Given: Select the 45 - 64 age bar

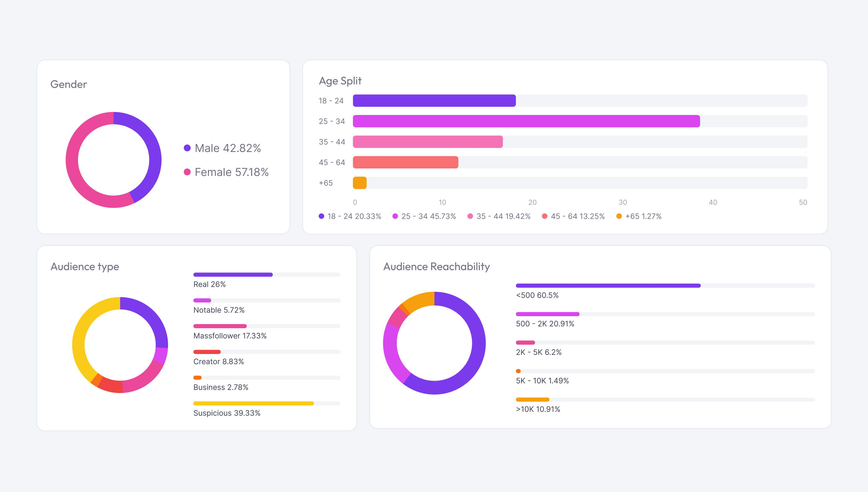Looking at the screenshot, I should [x=405, y=162].
